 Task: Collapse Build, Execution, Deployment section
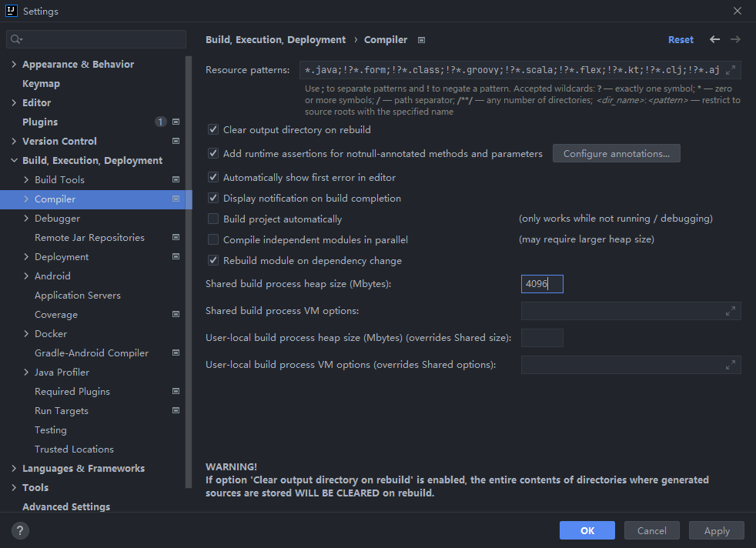[14, 161]
